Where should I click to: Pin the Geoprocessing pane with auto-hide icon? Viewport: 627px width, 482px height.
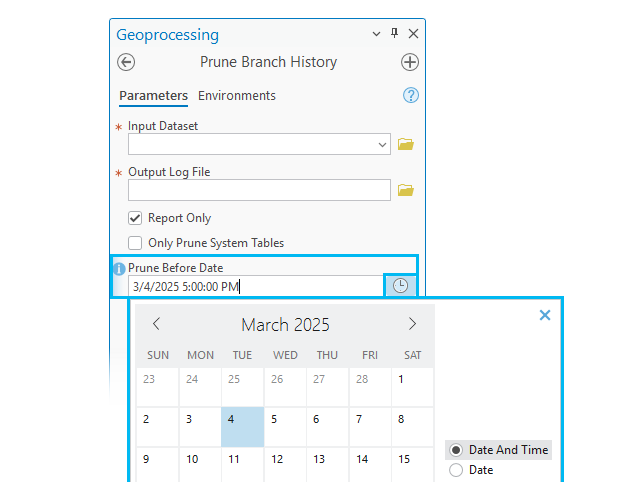click(395, 34)
